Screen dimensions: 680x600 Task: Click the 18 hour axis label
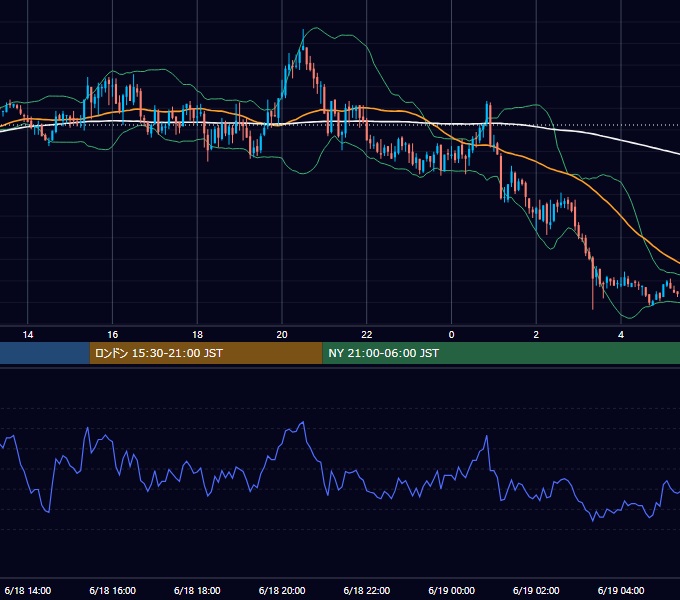tap(197, 335)
